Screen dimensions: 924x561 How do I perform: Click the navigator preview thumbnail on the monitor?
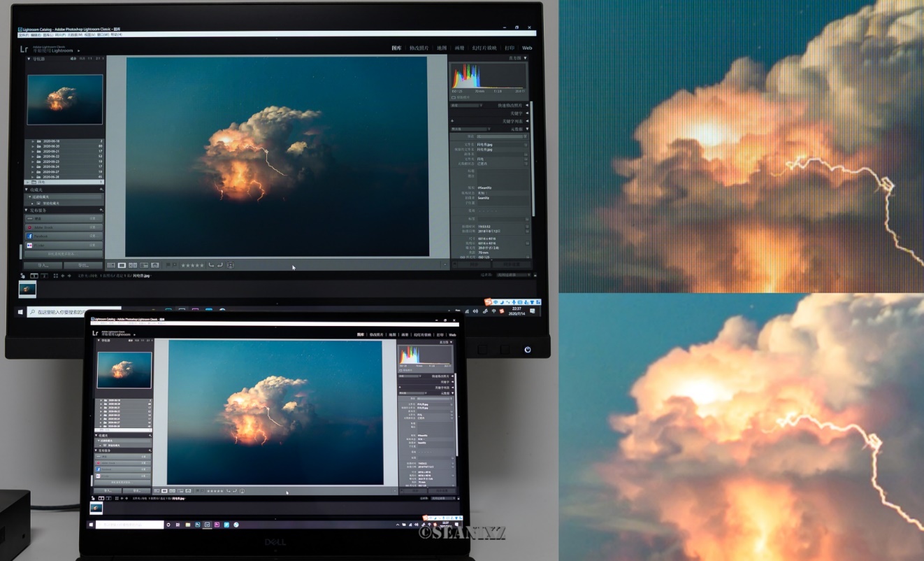[x=65, y=99]
